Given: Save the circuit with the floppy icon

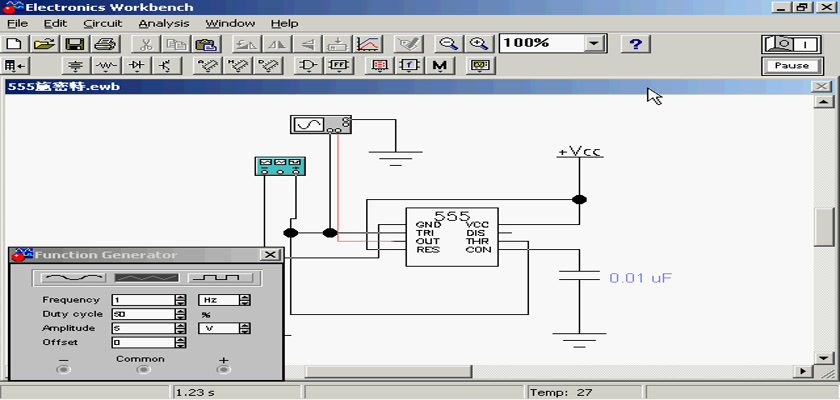Looking at the screenshot, I should [x=74, y=44].
